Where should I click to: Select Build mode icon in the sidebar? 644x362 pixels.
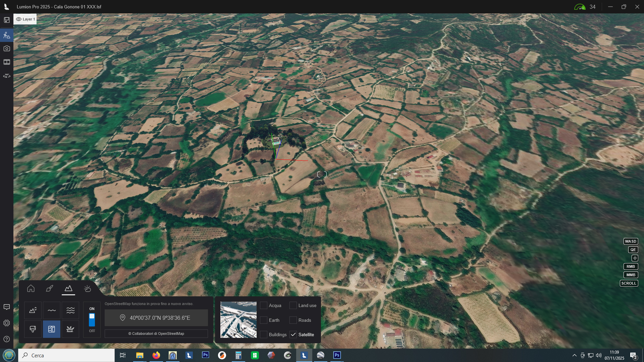[x=7, y=35]
